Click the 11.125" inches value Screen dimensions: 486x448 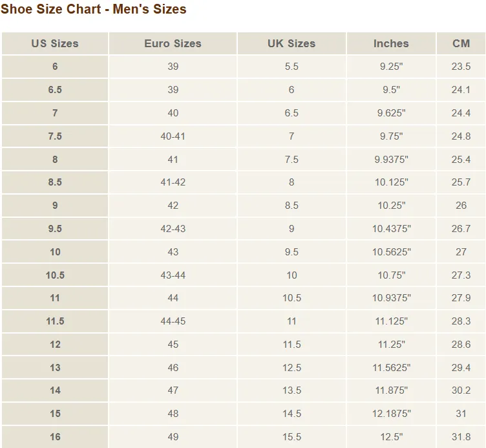[x=391, y=321]
